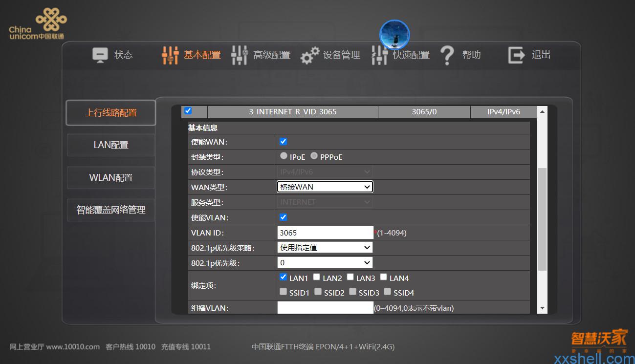Click the 高级配置 sliders icon
Viewport: 635px width, 364px height.
coord(239,55)
